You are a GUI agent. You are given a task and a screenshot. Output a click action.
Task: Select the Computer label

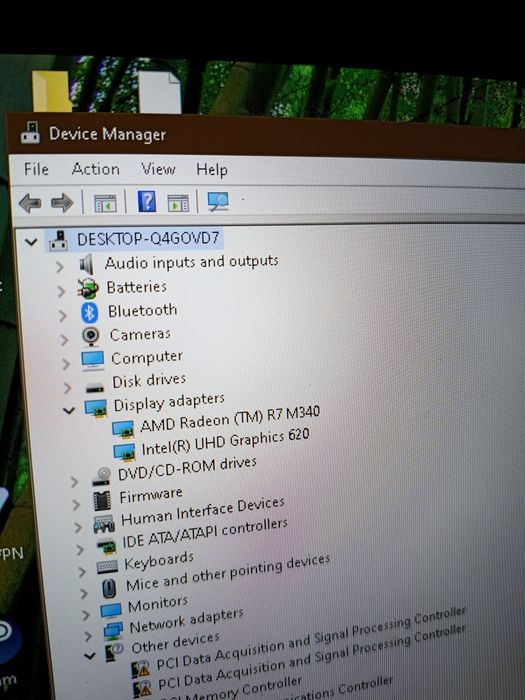[x=147, y=358]
